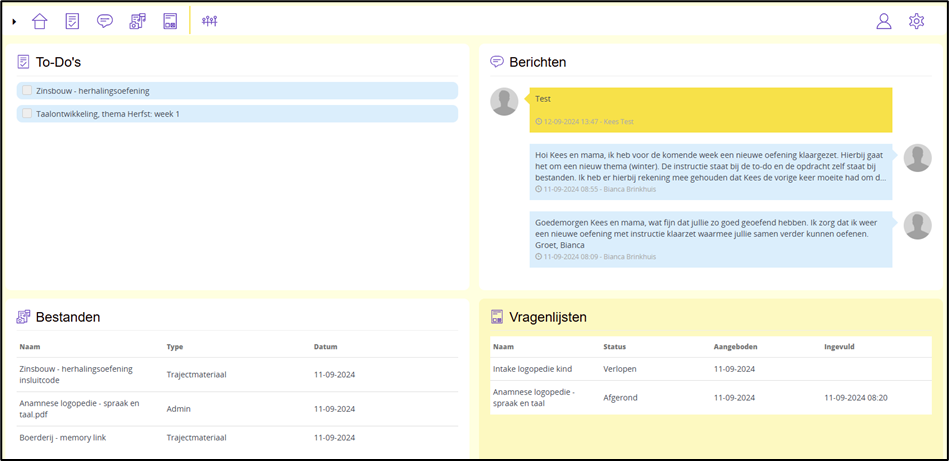Screen dimensions: 949x461
Task: Open the yellow Test message from Kees
Action: [x=710, y=109]
